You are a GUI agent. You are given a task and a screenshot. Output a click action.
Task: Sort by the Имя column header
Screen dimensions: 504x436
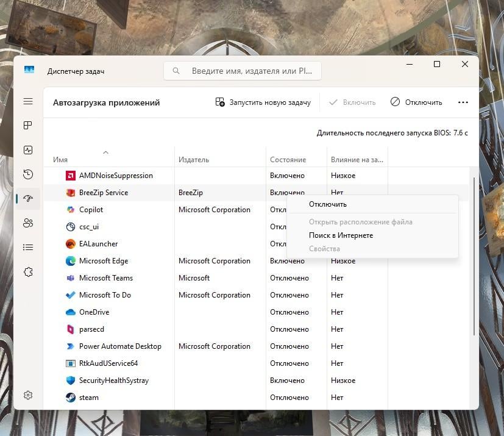(x=60, y=160)
